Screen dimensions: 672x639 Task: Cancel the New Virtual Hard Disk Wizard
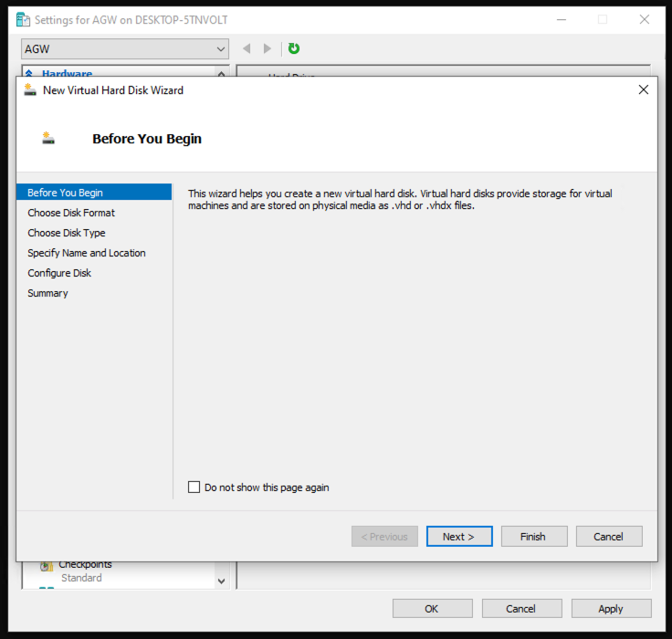pos(608,537)
